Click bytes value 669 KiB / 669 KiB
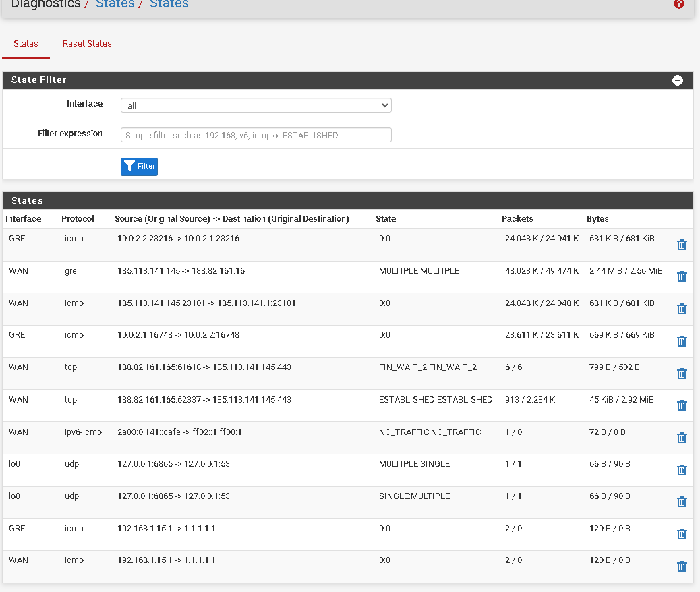 622,335
